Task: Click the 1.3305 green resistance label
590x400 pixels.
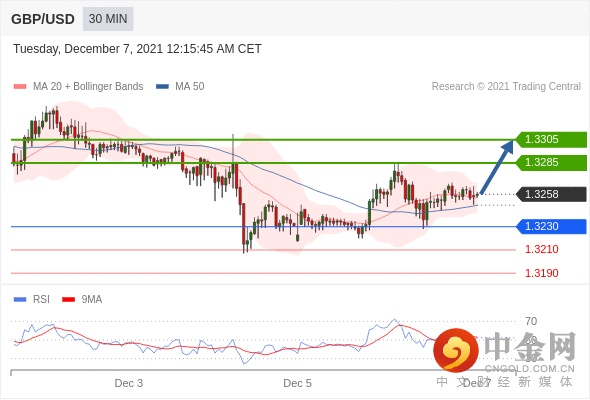Action: coord(551,140)
